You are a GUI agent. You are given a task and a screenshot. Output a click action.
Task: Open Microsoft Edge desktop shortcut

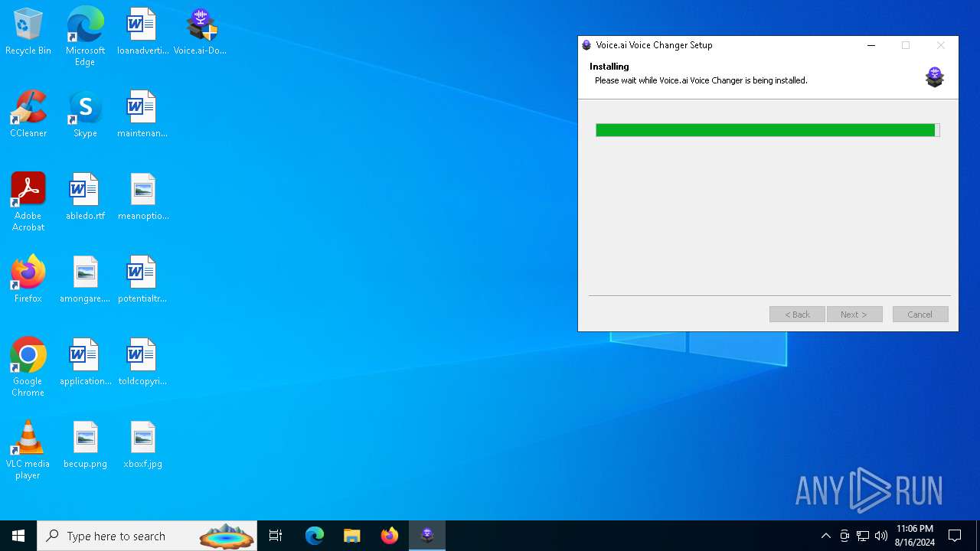click(85, 37)
